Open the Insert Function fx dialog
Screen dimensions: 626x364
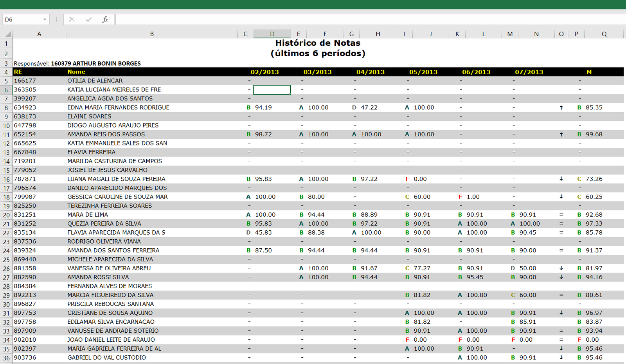pos(105,19)
